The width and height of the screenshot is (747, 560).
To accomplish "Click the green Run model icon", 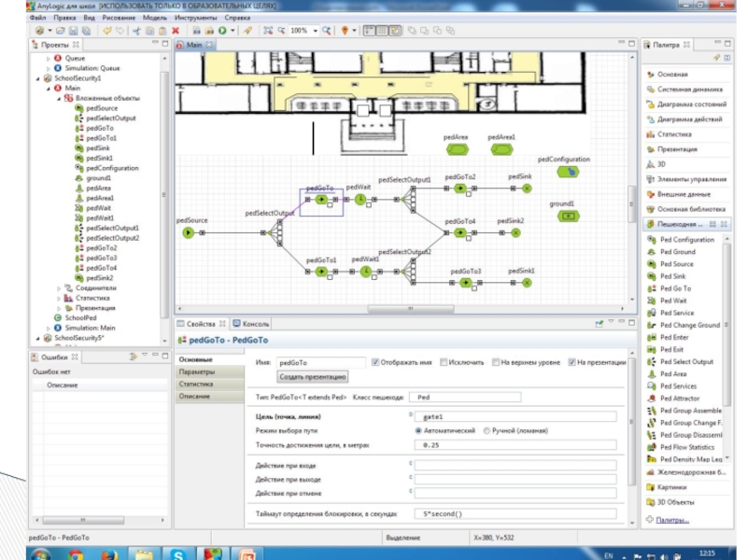I will 222,30.
